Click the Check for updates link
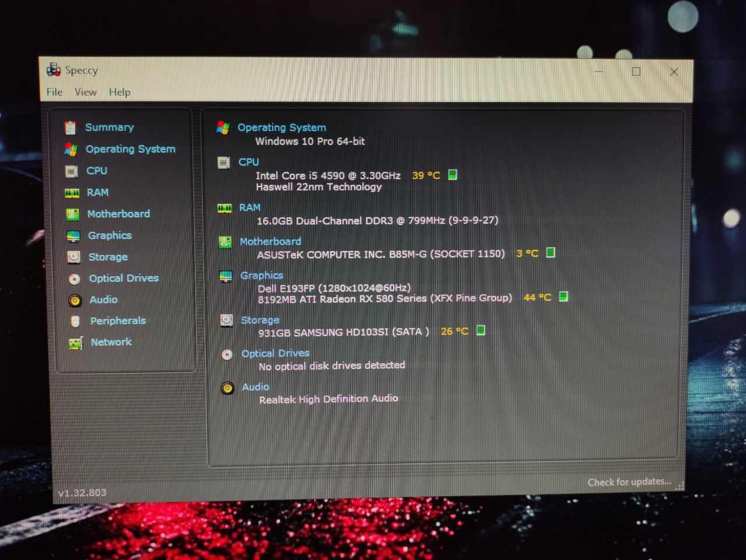This screenshot has height=560, width=746. 629,482
